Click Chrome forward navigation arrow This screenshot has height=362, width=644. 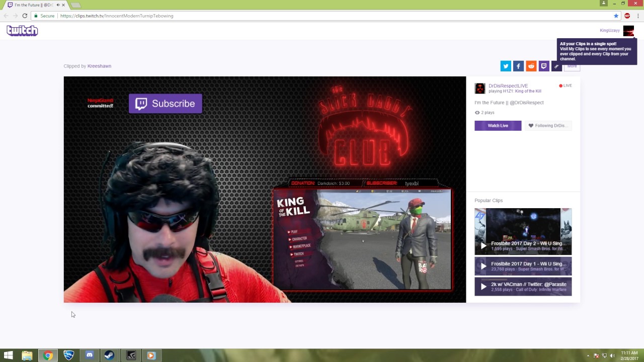15,16
